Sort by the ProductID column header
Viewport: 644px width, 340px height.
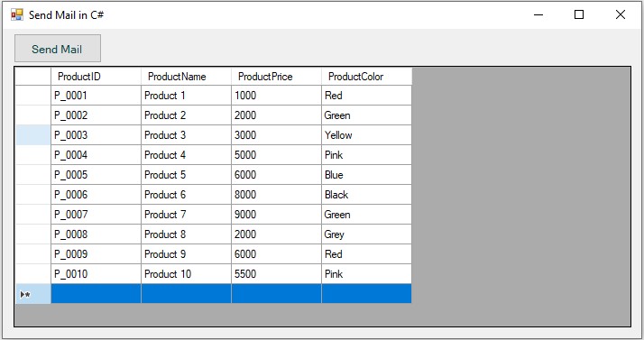pos(97,77)
